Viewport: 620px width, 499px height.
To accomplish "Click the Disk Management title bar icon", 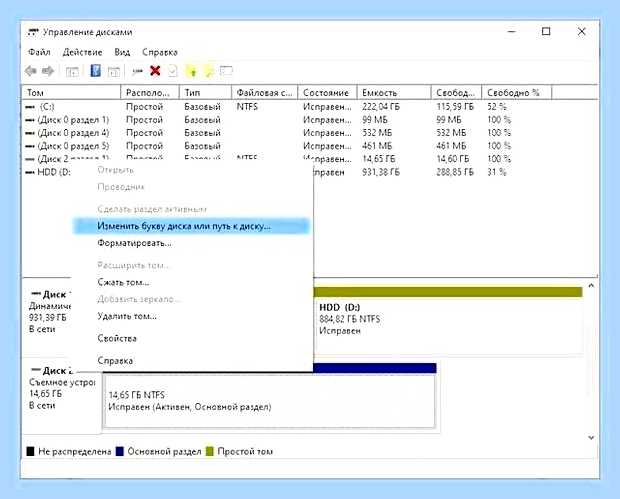I will click(33, 32).
